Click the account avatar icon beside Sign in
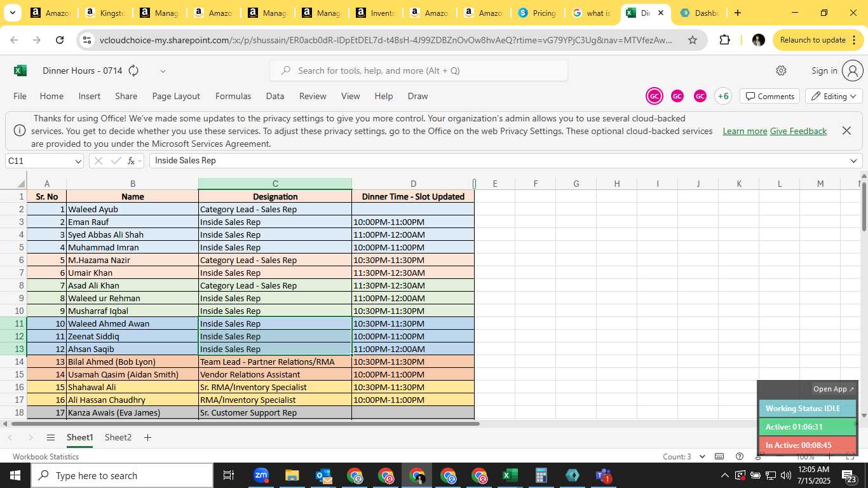This screenshot has height=488, width=868. click(852, 71)
